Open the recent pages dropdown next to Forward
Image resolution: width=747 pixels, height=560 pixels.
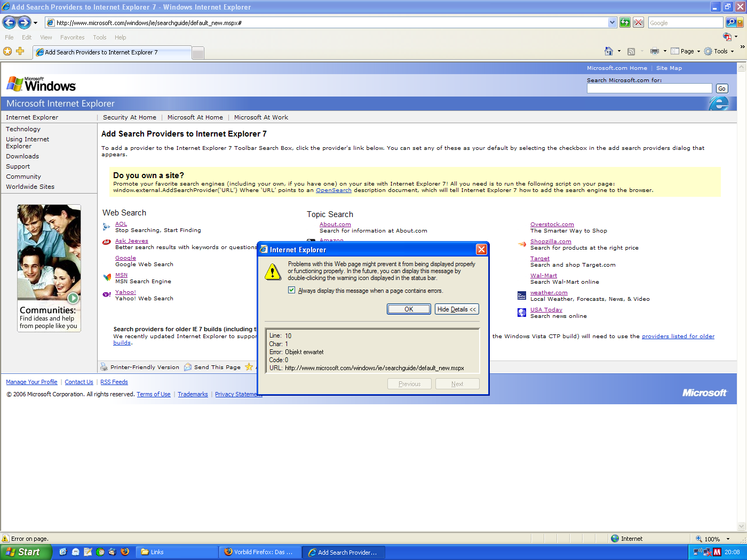tap(36, 23)
